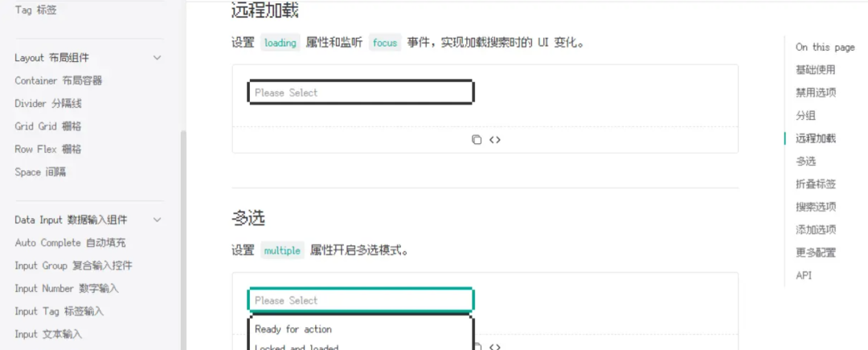Open Input Tag 标签输入 page
The width and height of the screenshot is (868, 350).
(x=59, y=311)
